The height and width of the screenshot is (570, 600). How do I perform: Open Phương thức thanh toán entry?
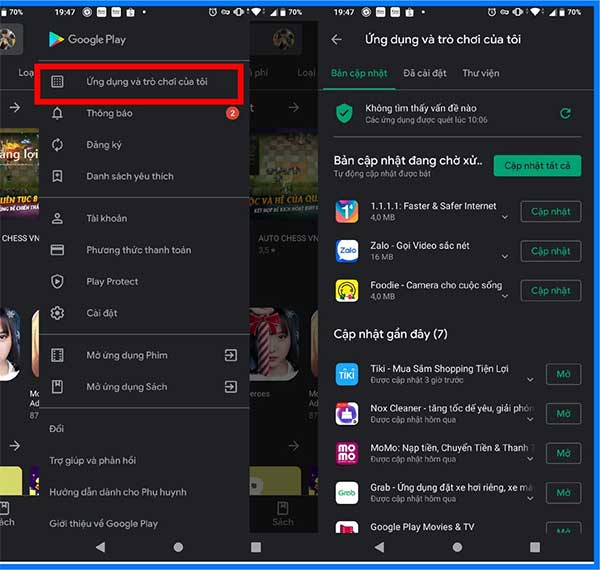(x=144, y=250)
